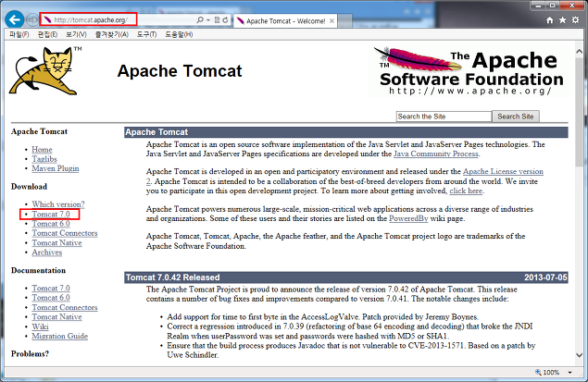Click the Tomcat cat logo image
588x382 pixels.
click(44, 70)
